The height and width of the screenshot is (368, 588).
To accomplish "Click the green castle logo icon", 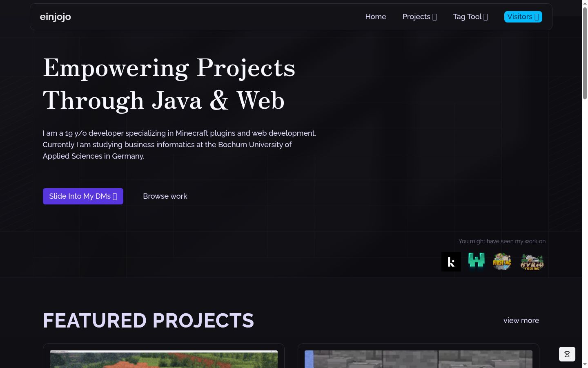I will (477, 262).
